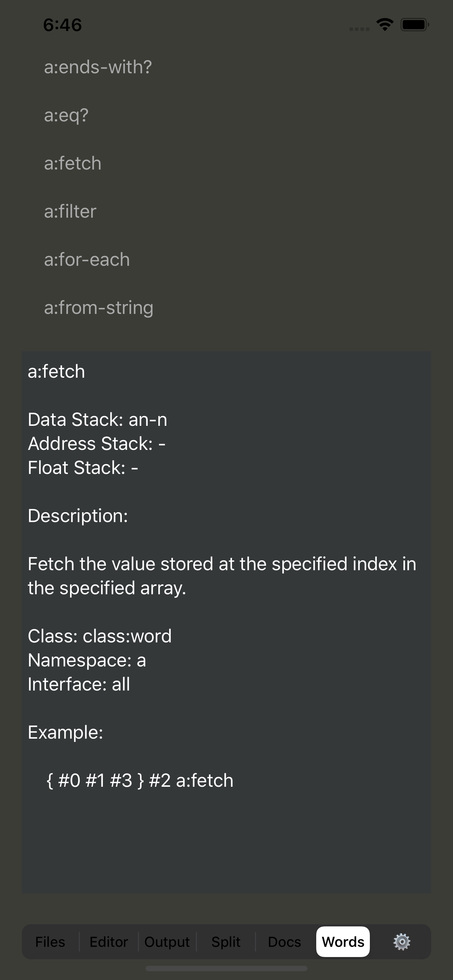Tap the battery indicator icon
This screenshot has width=453, height=980.
click(x=414, y=25)
